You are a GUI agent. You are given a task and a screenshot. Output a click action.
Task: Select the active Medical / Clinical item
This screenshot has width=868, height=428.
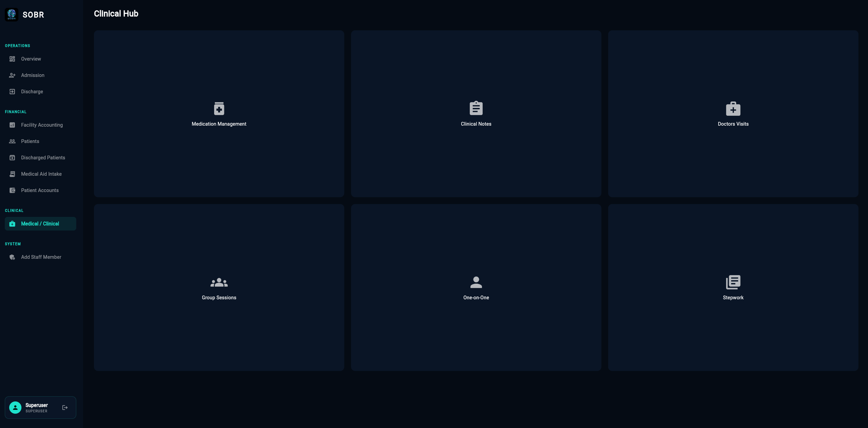coord(41,224)
